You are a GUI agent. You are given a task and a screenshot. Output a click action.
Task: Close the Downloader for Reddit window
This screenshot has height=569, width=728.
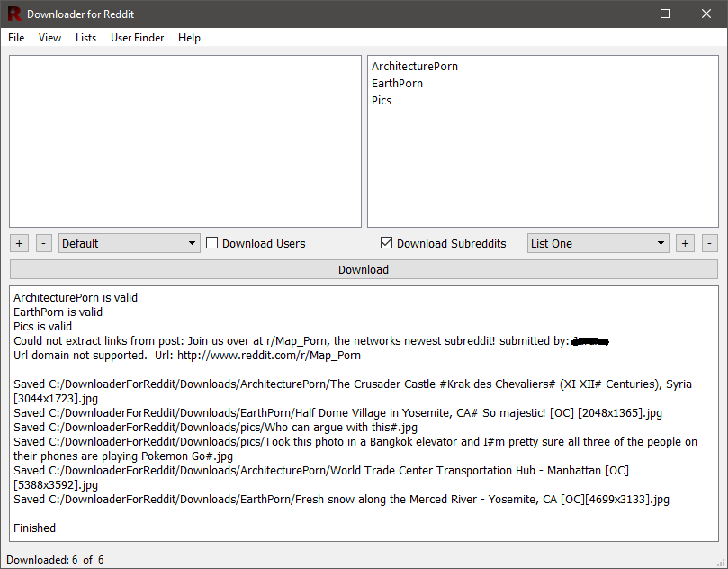point(706,14)
